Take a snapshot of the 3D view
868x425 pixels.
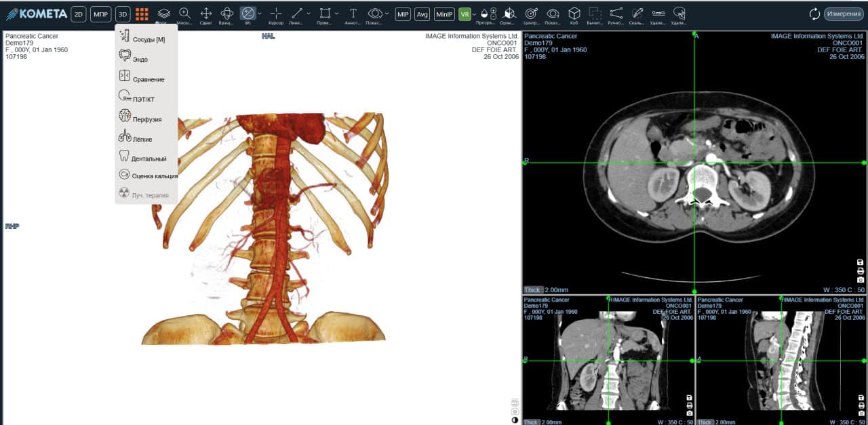515,411
